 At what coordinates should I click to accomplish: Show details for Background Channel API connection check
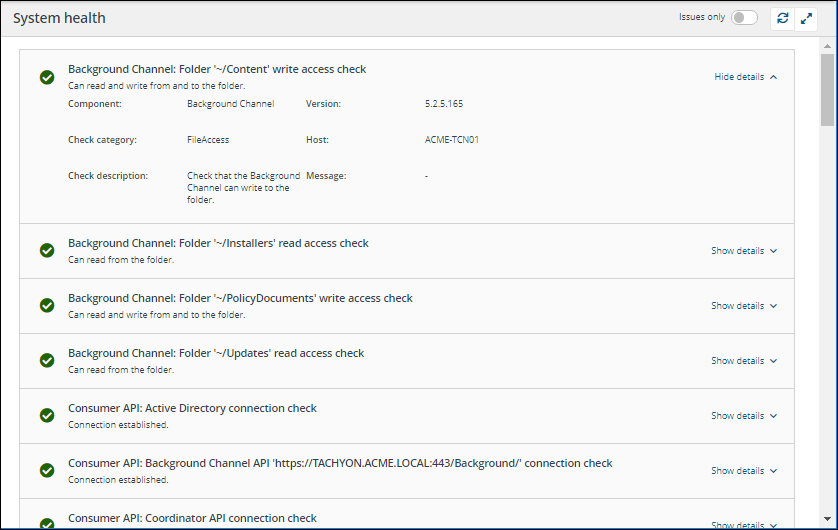743,471
